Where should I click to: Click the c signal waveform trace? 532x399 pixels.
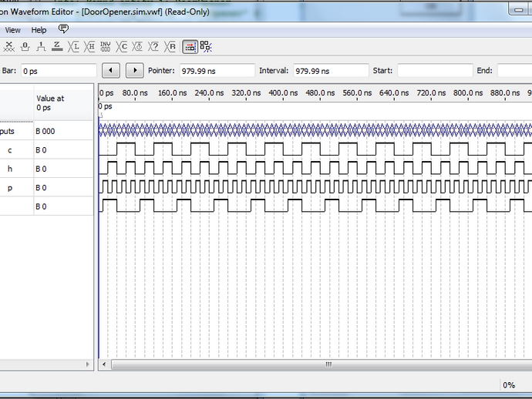click(315, 149)
